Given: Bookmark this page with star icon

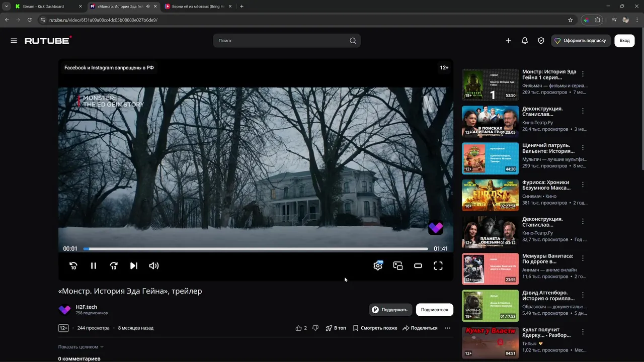Looking at the screenshot, I should tap(570, 20).
